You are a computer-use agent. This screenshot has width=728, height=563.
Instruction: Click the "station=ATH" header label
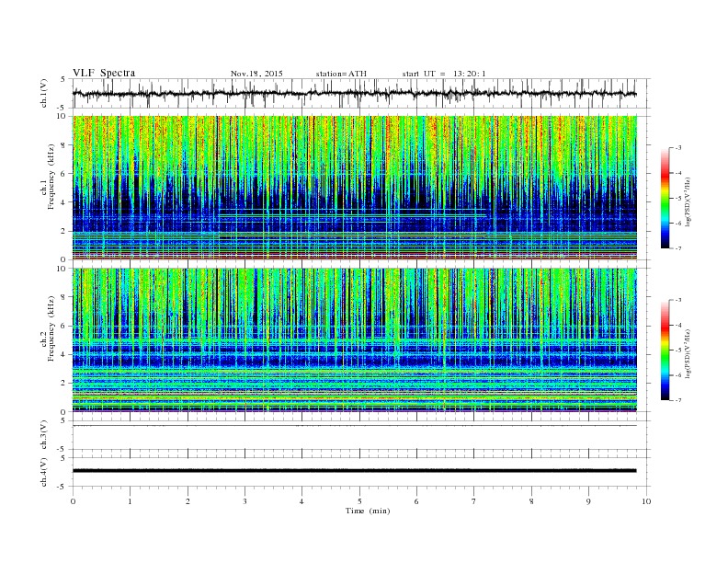(341, 74)
